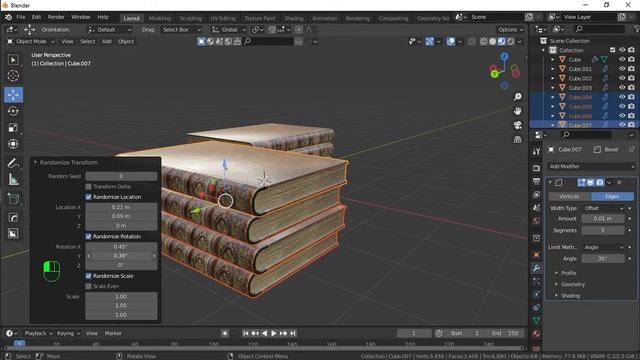This screenshot has width=640, height=360.
Task: Hide Cube.001 via its eye icon
Action: (622, 69)
